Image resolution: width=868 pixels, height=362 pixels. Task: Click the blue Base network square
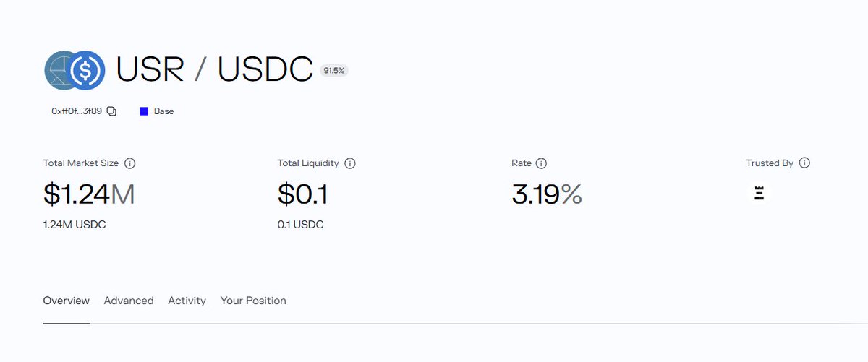tap(144, 111)
